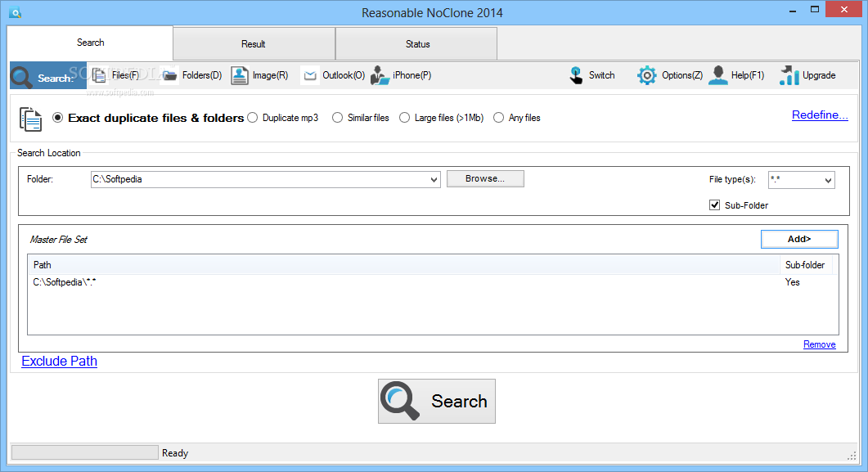This screenshot has height=472, width=868.
Task: Open Help(F1)
Action: 736,75
